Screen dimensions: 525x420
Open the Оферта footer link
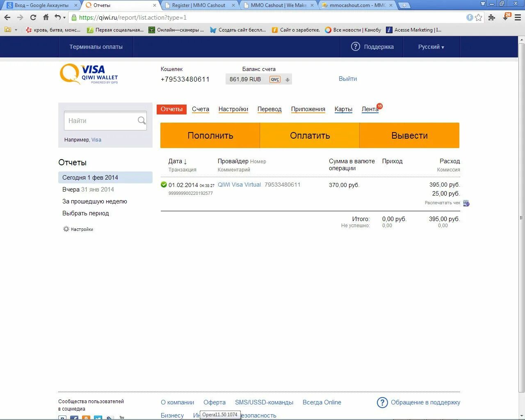coord(215,402)
